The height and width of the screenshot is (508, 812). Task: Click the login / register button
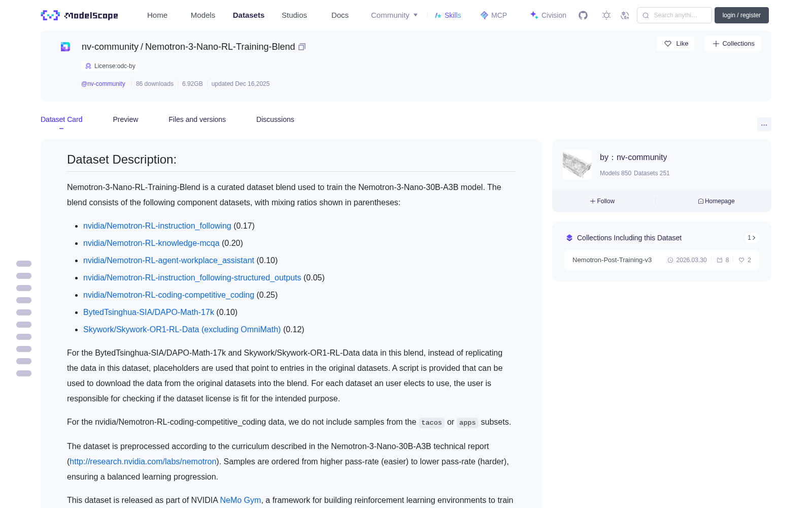coord(741,15)
